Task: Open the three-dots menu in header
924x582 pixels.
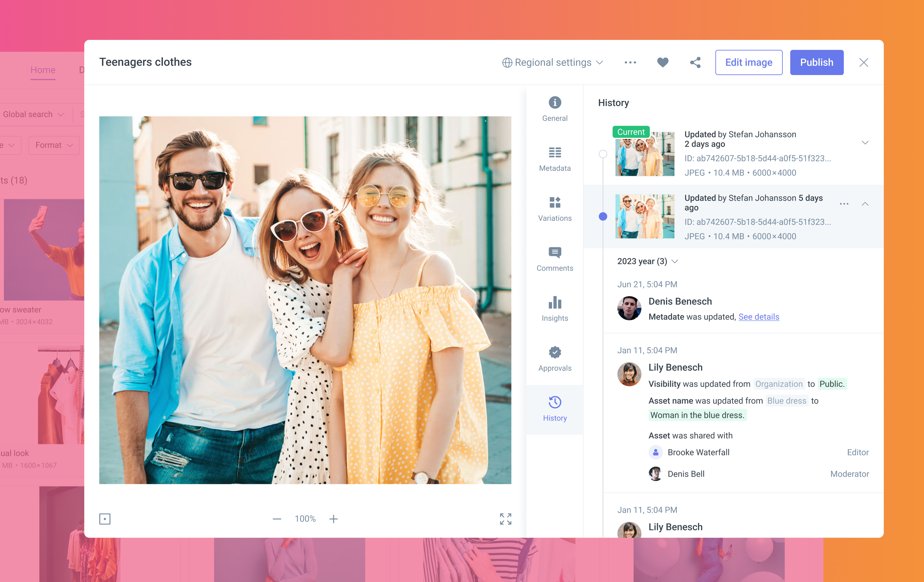Action: click(630, 62)
